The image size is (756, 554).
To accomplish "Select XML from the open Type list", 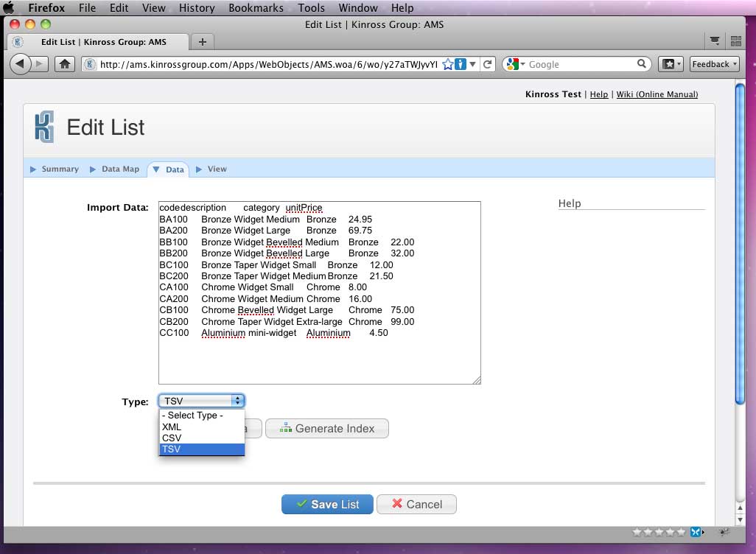I will tap(171, 427).
